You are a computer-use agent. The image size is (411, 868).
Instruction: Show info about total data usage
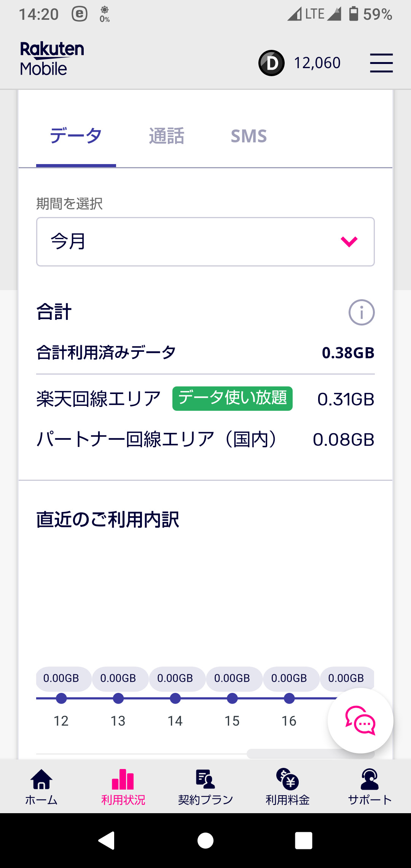pyautogui.click(x=361, y=313)
